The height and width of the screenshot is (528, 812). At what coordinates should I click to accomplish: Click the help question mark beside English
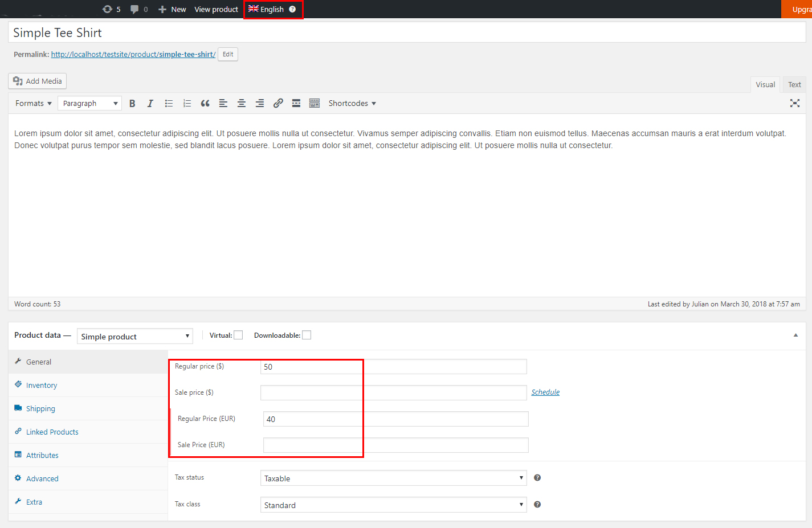pos(292,9)
